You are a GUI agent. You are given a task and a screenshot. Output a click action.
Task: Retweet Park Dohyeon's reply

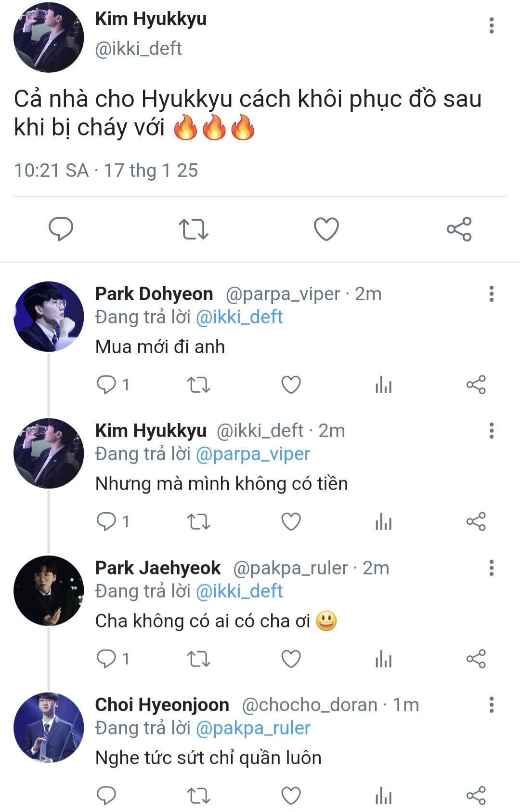pos(198,385)
